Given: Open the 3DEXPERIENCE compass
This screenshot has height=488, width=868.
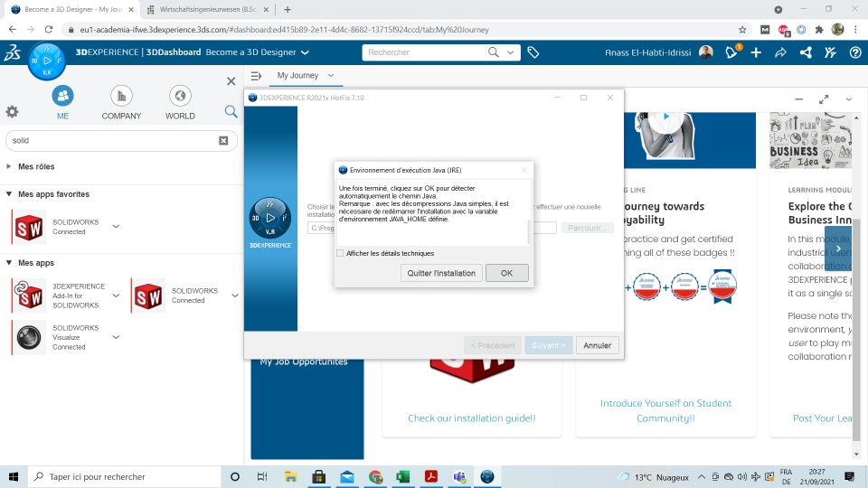Looking at the screenshot, I should [46, 61].
